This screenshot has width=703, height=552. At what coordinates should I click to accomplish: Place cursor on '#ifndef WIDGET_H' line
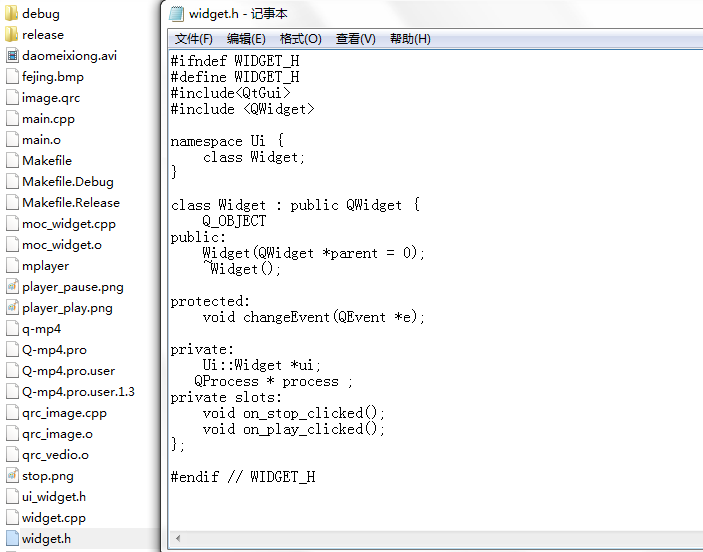point(235,61)
